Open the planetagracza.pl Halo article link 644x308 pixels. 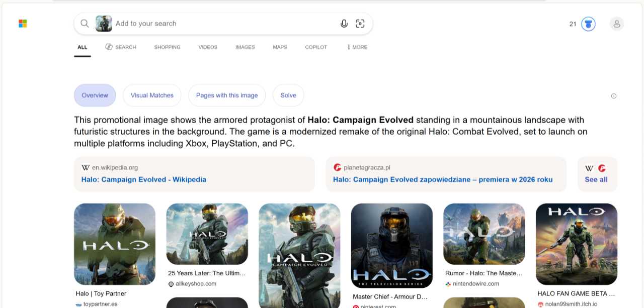coord(443,179)
